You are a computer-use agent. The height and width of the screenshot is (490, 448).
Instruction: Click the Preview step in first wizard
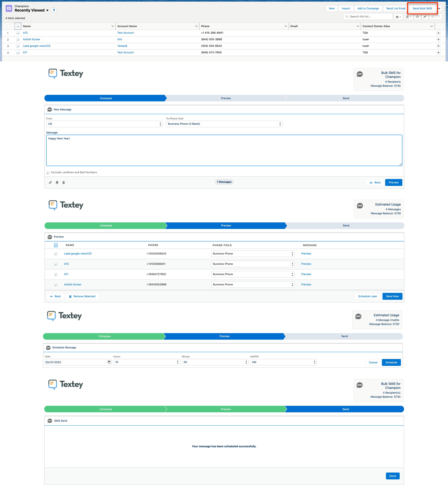pos(226,98)
